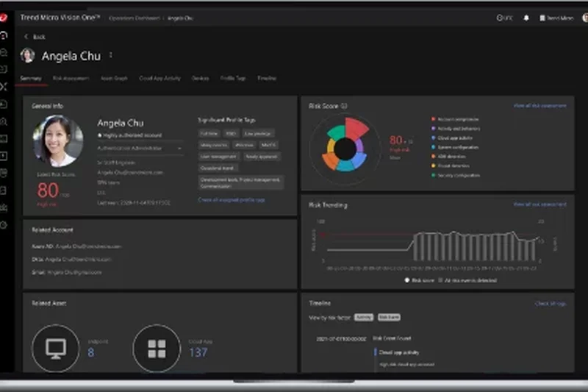Click the Gmail related account row
Screen dimensions: 588x392
pyautogui.click(x=67, y=272)
